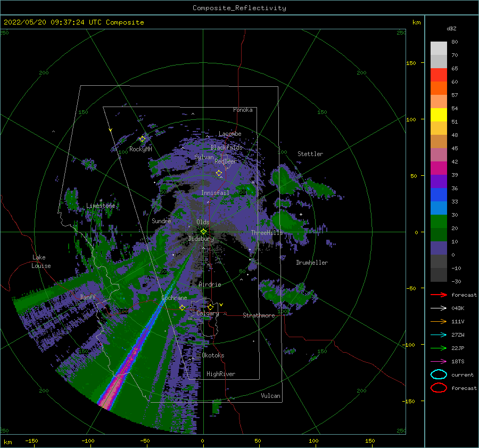Viewport: 479px width, 448px height.
Task: Select the Lacombe city label
Action: (230, 134)
